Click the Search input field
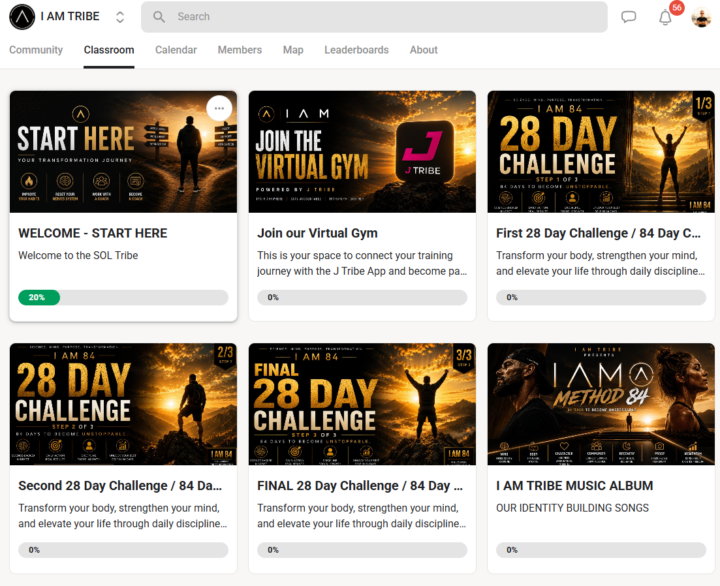This screenshot has height=586, width=720. click(x=374, y=17)
